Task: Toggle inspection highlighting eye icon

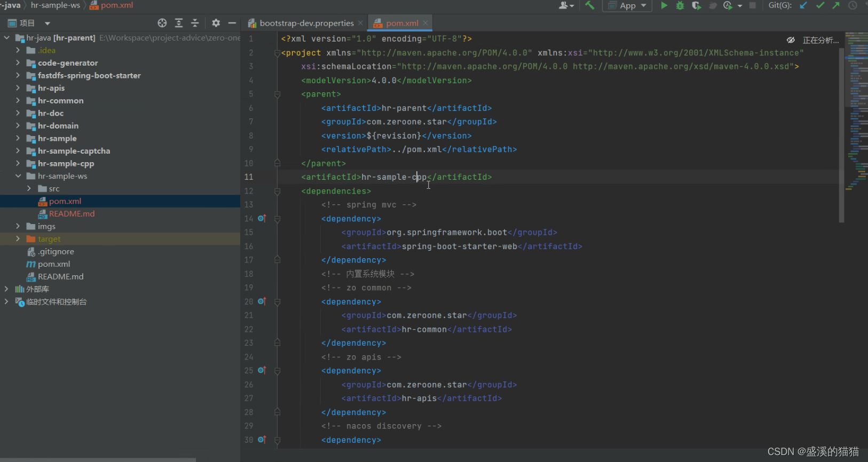Action: pos(791,40)
